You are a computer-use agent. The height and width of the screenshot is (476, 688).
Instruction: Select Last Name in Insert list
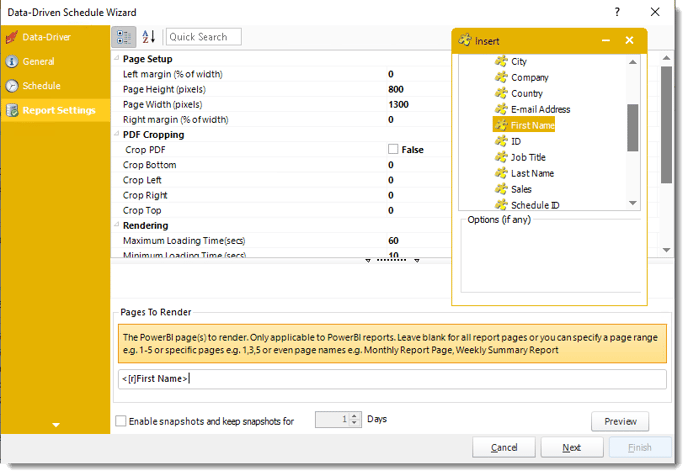(532, 173)
